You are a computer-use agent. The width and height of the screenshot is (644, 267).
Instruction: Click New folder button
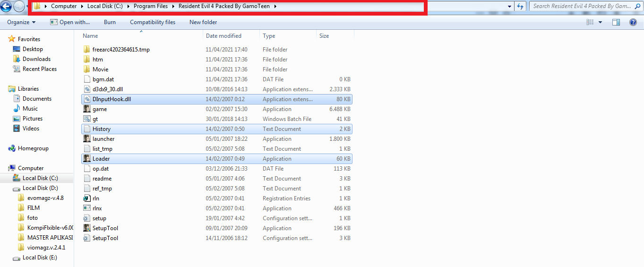tap(203, 22)
